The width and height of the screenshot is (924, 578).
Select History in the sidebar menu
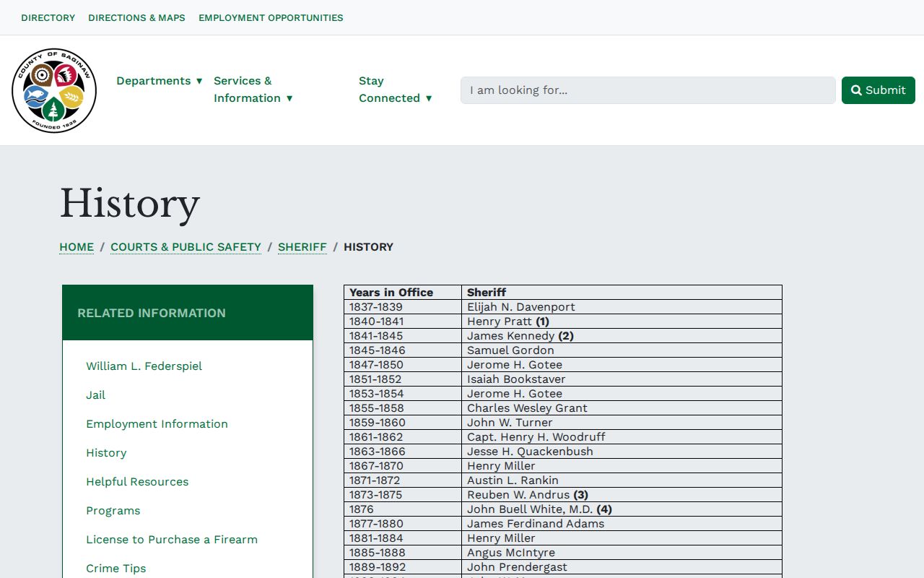coord(106,453)
